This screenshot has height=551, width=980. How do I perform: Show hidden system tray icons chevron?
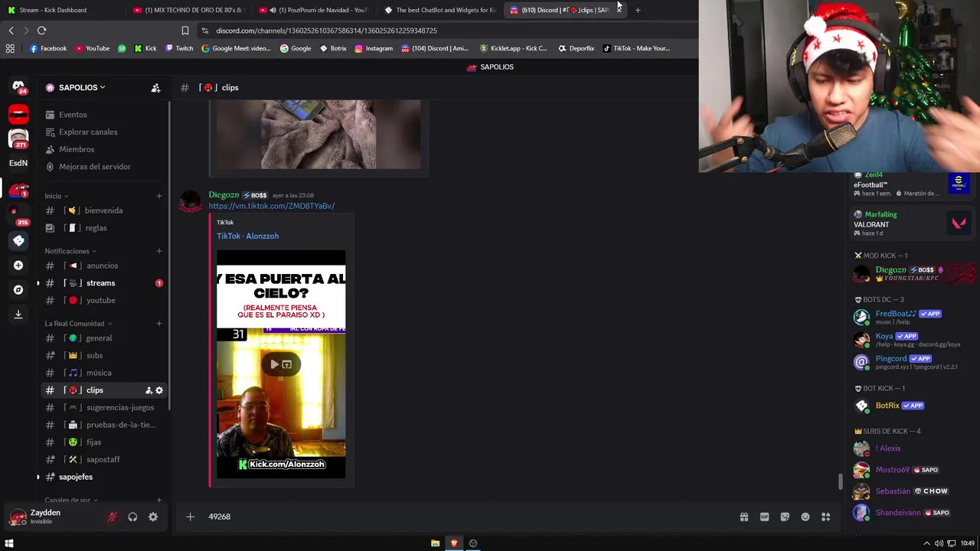click(x=926, y=543)
